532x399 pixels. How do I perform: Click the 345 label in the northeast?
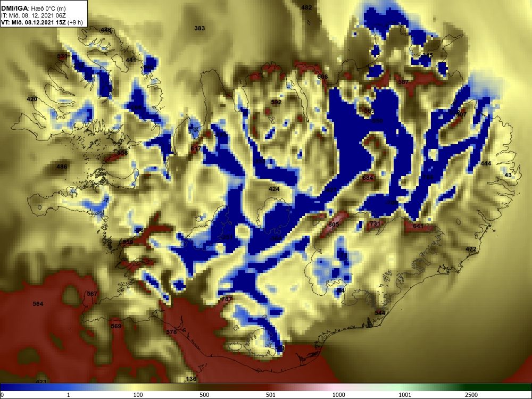point(428,55)
